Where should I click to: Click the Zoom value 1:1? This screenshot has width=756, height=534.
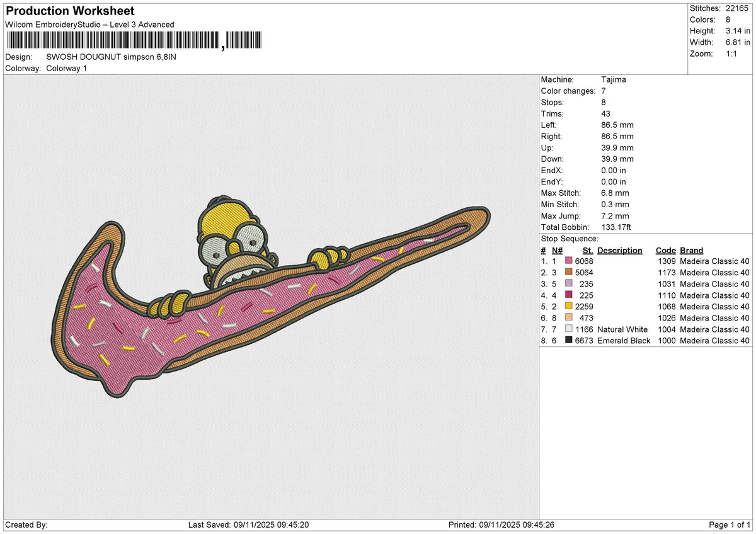[733, 54]
